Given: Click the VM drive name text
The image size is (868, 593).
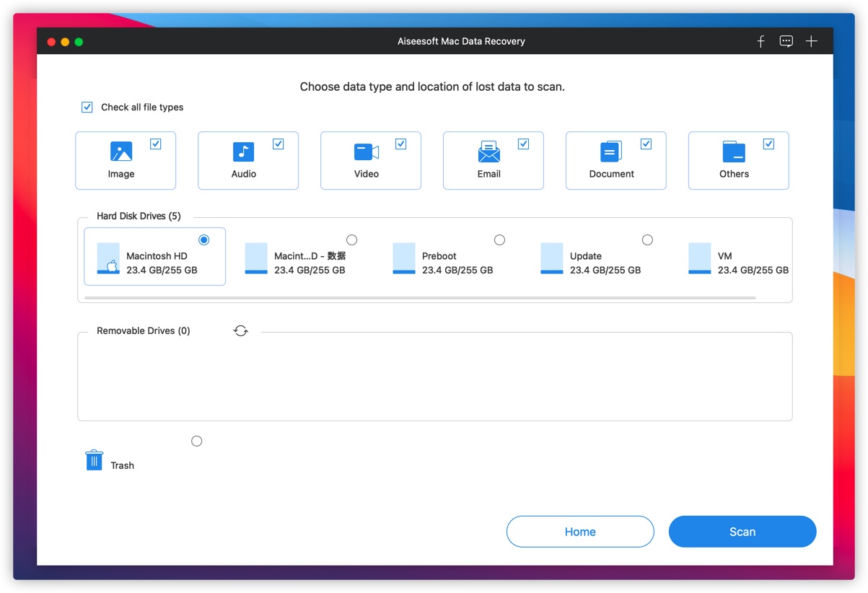Looking at the screenshot, I should [725, 256].
